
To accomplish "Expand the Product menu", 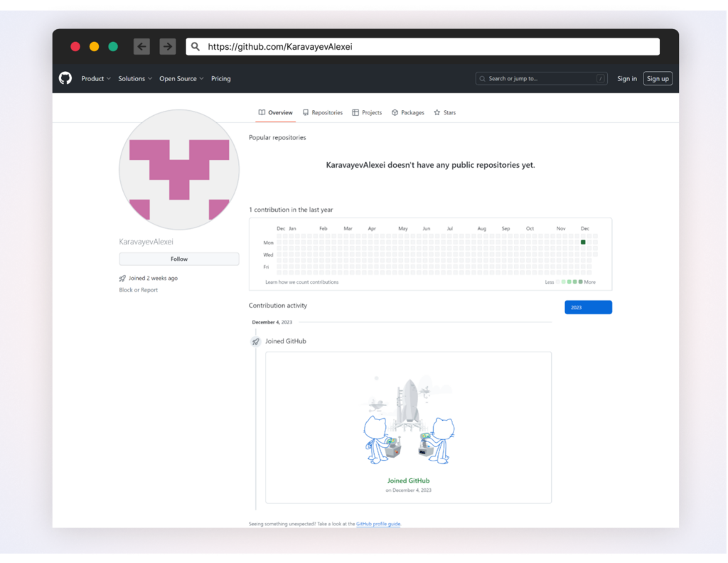I will tap(96, 78).
